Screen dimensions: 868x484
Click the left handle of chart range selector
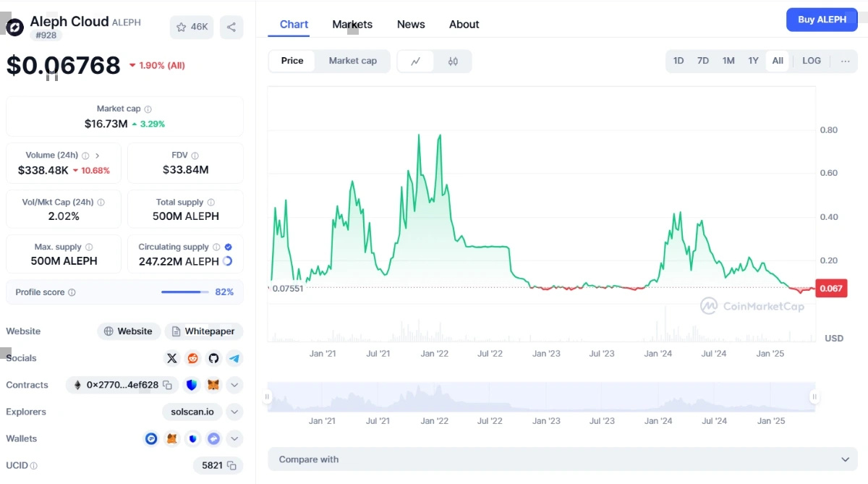(x=267, y=396)
